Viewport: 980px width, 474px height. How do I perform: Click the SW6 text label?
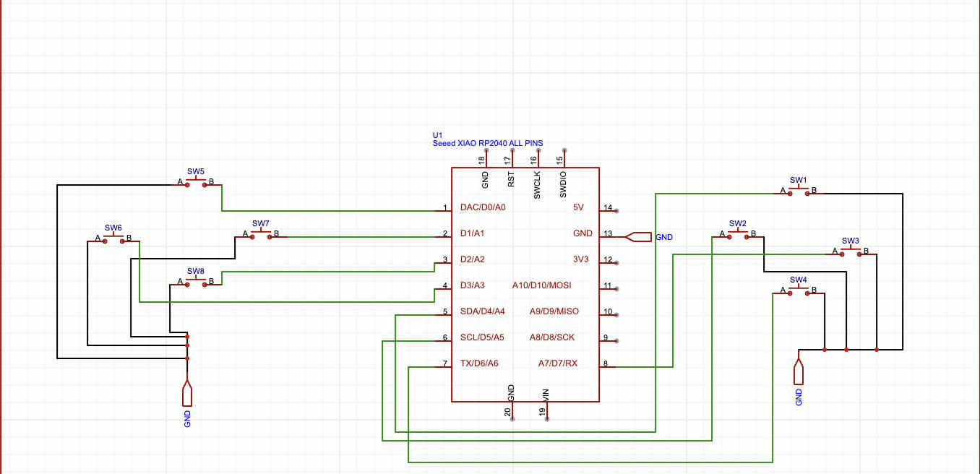click(x=113, y=228)
